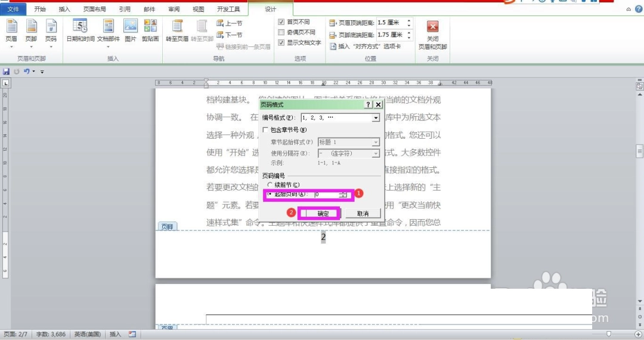This screenshot has height=340, width=644.
Task: Switch to the 引用 (References) tab
Action: (125, 9)
